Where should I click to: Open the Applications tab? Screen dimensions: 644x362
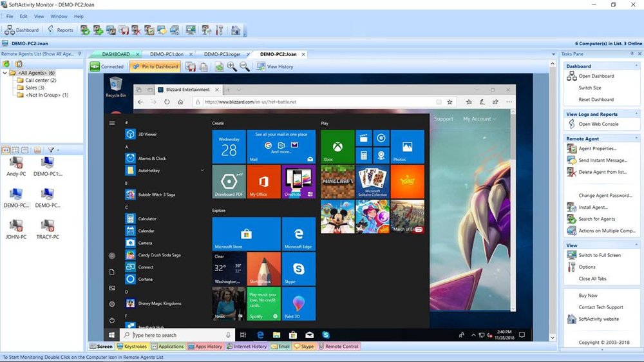[x=167, y=347]
